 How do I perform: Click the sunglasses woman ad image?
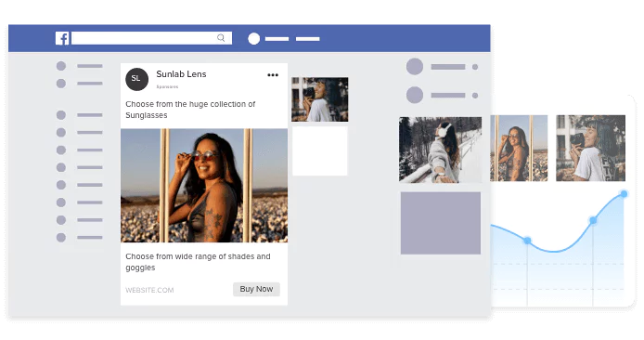(204, 186)
